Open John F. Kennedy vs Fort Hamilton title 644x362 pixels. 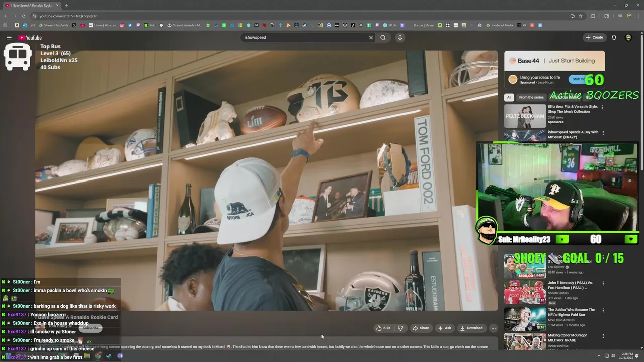570,285
